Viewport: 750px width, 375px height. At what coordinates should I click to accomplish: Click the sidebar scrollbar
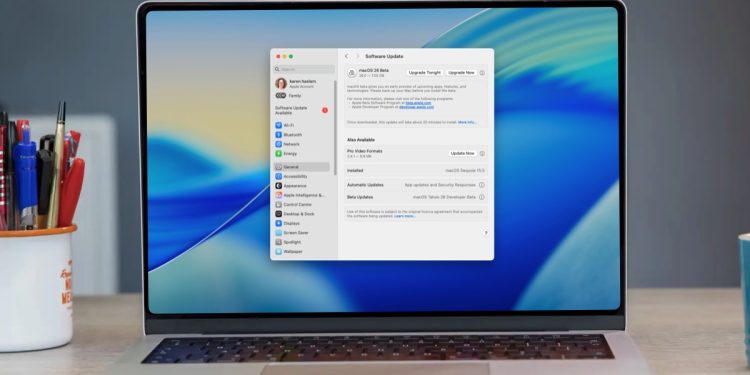pos(335,128)
